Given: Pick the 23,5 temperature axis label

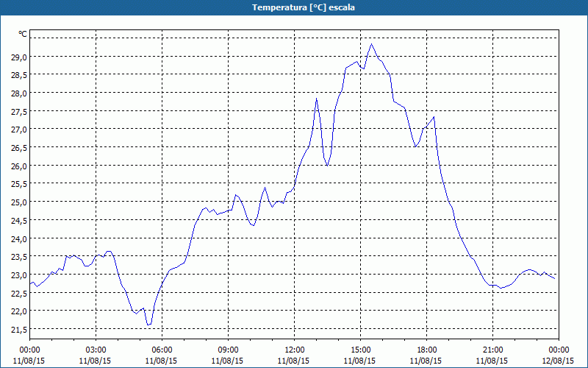Looking at the screenshot, I should [21, 257].
